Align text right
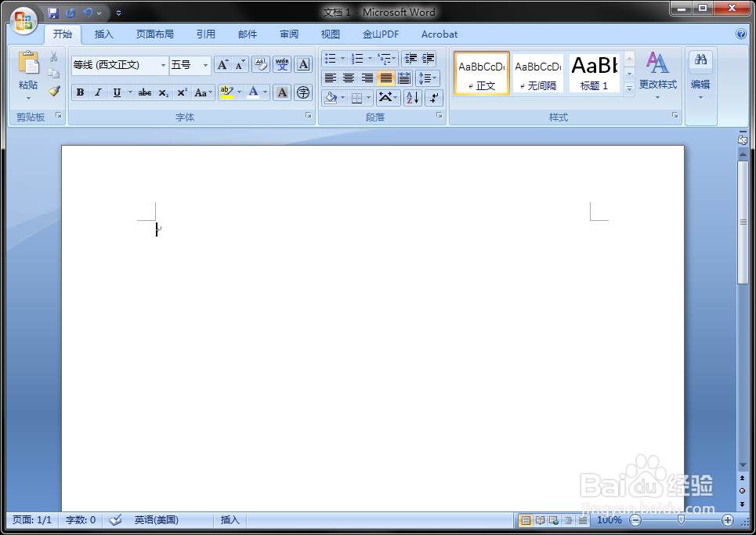 367,78
